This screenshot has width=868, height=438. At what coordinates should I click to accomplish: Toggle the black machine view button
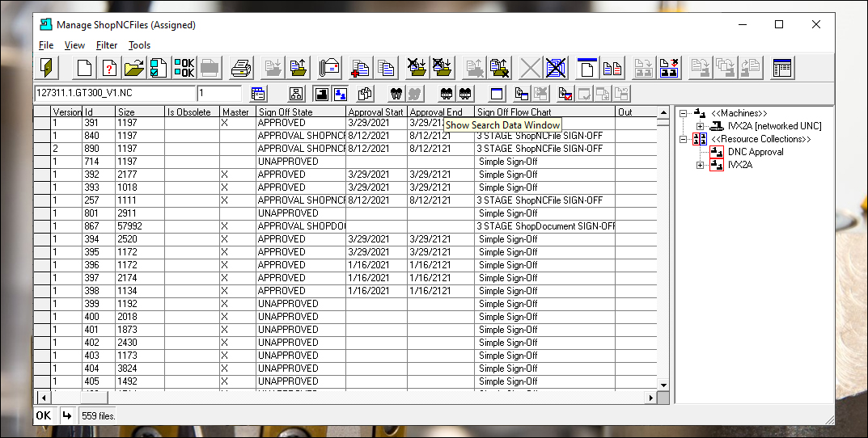(322, 94)
